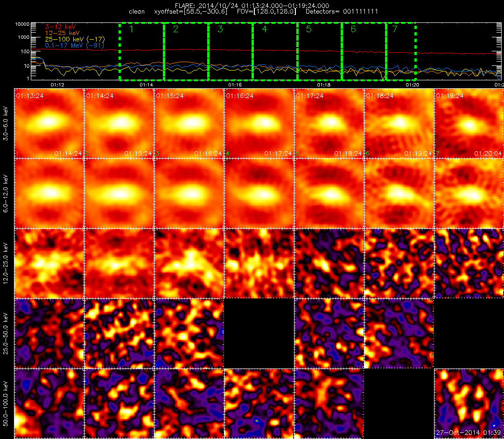
Task: Click the 12.0-25.0 keV image in interval 6 column
Action: (399, 263)
